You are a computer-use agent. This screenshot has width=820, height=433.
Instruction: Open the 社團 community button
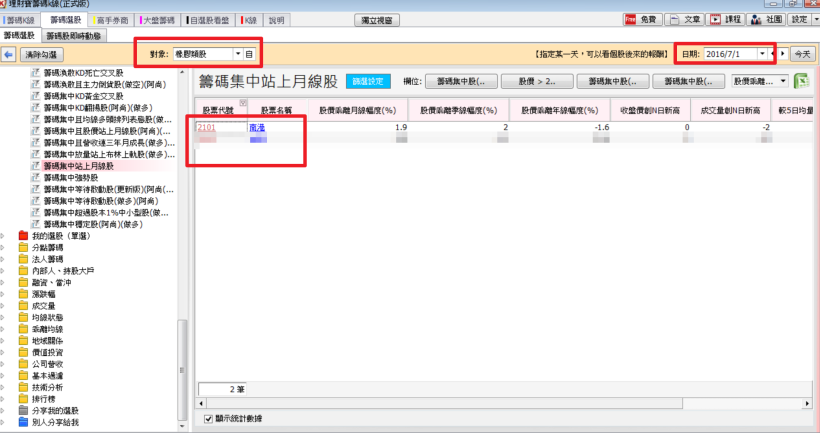[x=767, y=20]
